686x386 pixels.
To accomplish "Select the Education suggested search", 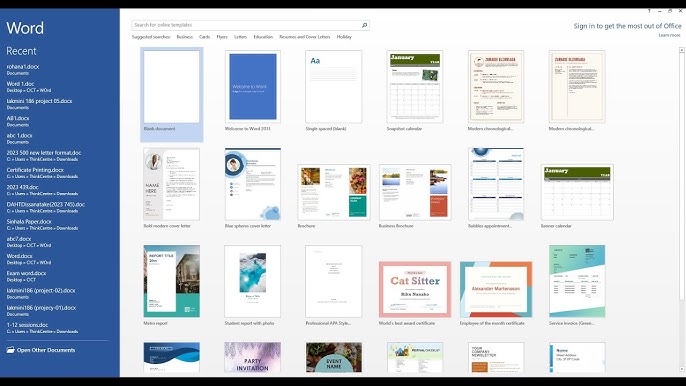I will coord(263,37).
